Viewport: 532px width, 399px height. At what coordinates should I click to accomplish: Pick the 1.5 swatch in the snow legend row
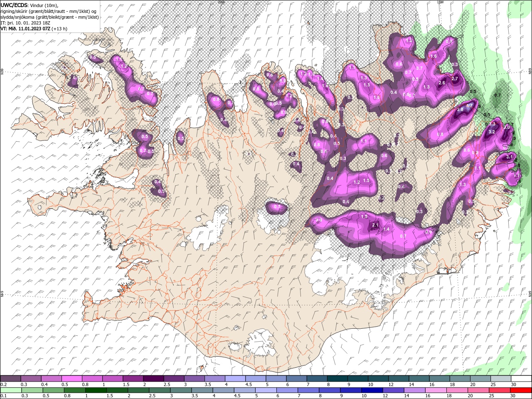tap(133, 379)
